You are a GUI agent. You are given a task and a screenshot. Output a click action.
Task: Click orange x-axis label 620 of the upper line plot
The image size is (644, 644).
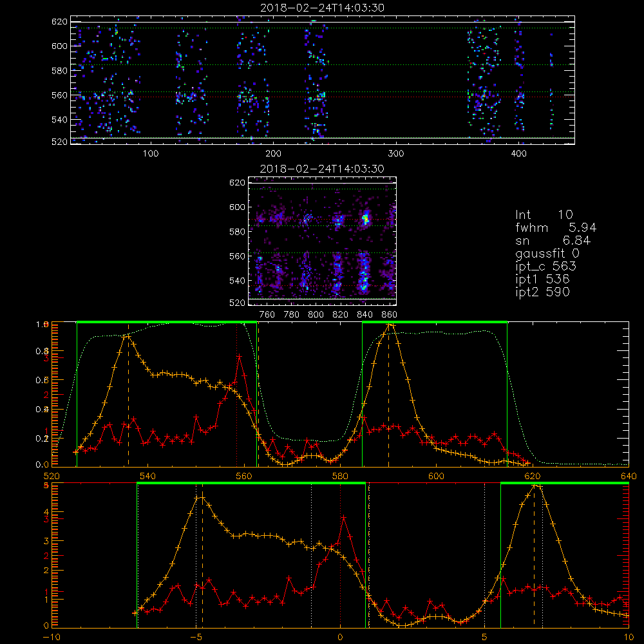click(x=533, y=477)
